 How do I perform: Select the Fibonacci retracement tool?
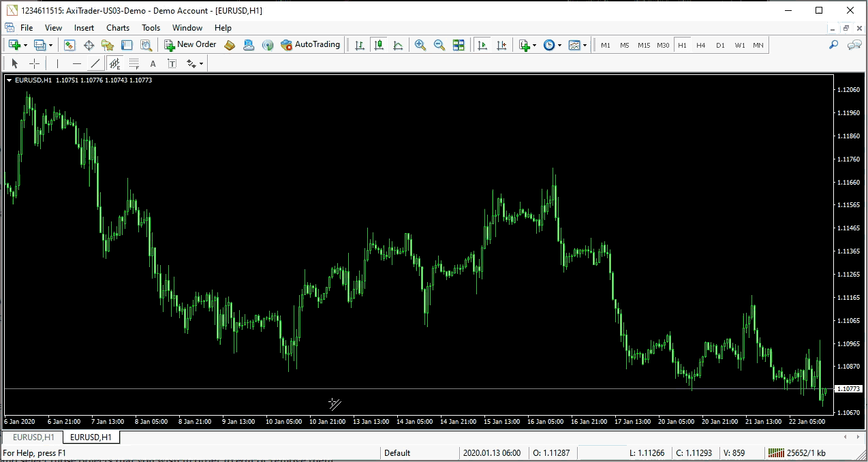[134, 63]
